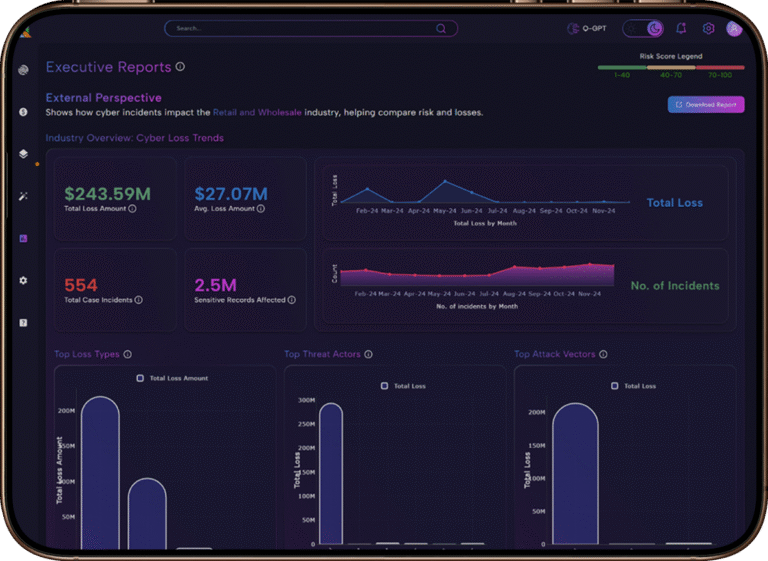Screen dimensions: 768x561
Task: Toggle Total Loss Amount legend checkbox
Action: click(140, 378)
